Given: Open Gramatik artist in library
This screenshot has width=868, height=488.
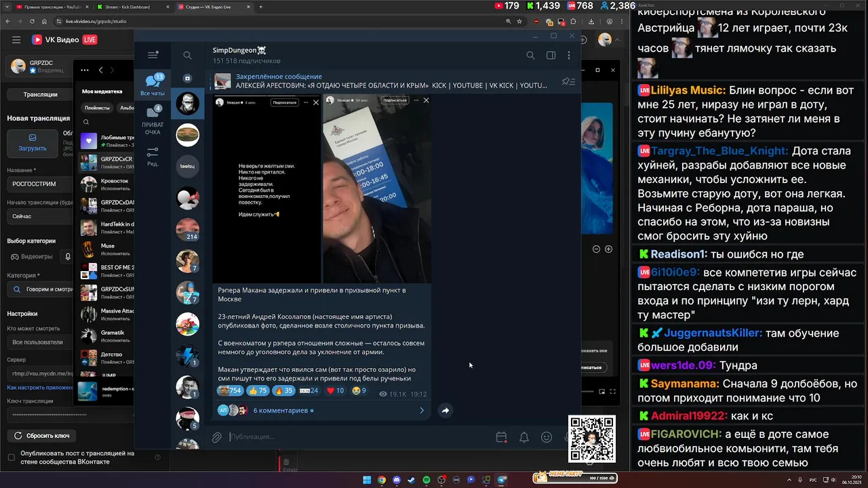Looking at the screenshot, I should (x=106, y=336).
